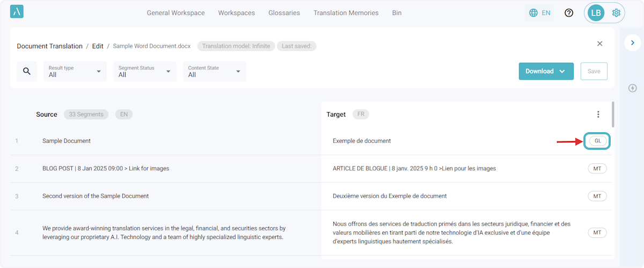This screenshot has width=644, height=268.
Task: Click the app logo in top-left corner
Action: tap(17, 12)
